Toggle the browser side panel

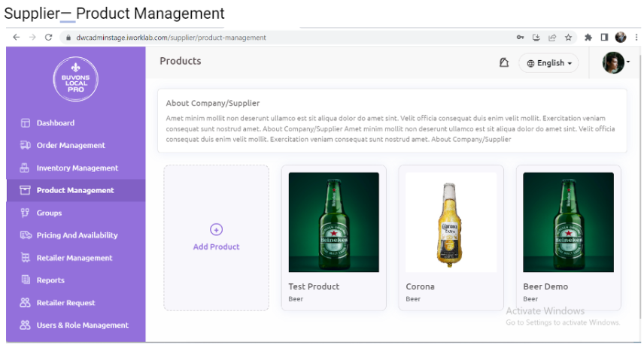click(604, 38)
